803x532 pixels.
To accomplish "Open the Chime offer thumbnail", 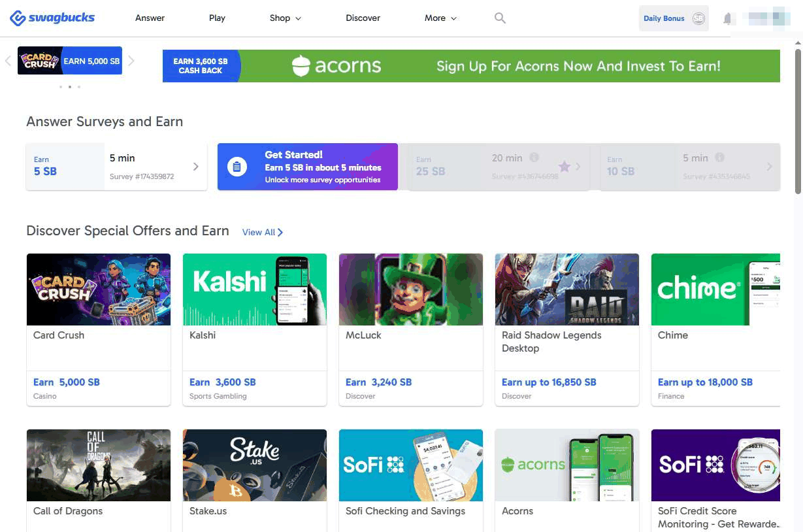I will 716,290.
